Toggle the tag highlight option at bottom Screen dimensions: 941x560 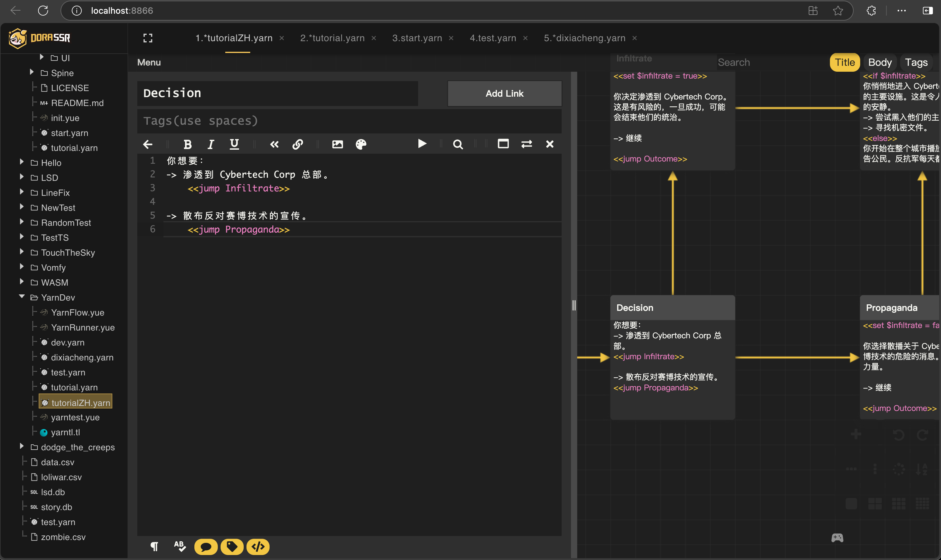tap(232, 546)
